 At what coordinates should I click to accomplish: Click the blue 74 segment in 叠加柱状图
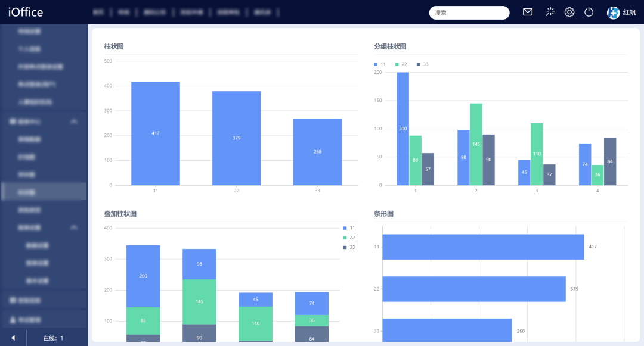pos(312,303)
